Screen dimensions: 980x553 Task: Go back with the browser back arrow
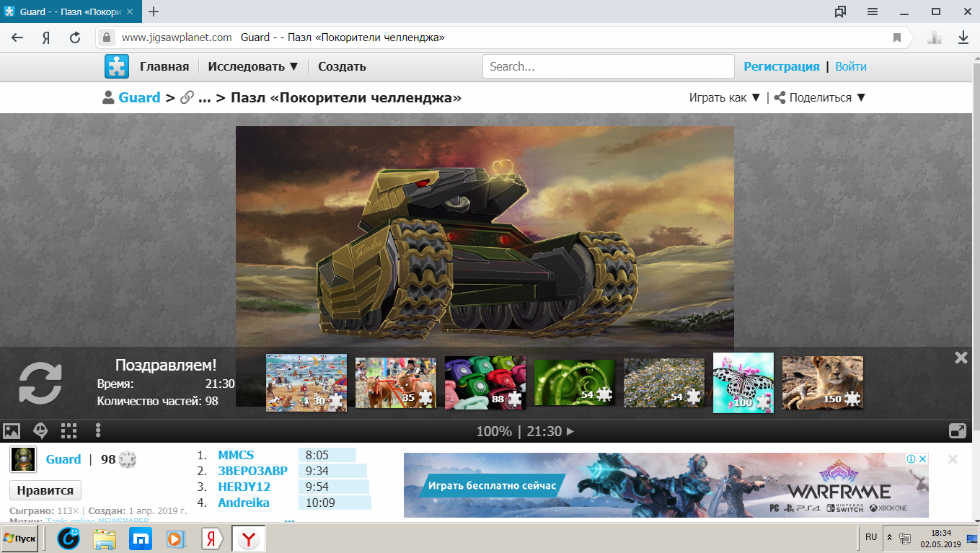(18, 37)
